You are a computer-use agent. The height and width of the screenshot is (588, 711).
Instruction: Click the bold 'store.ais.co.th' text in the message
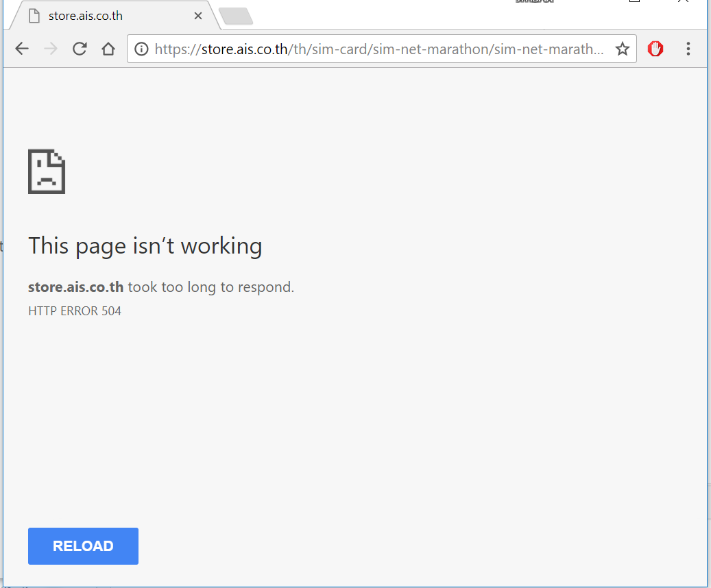click(75, 287)
